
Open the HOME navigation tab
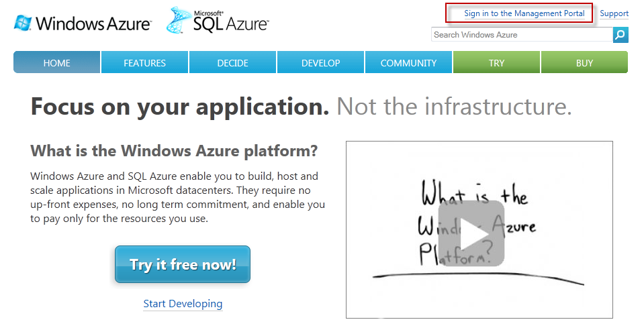pyautogui.click(x=56, y=62)
